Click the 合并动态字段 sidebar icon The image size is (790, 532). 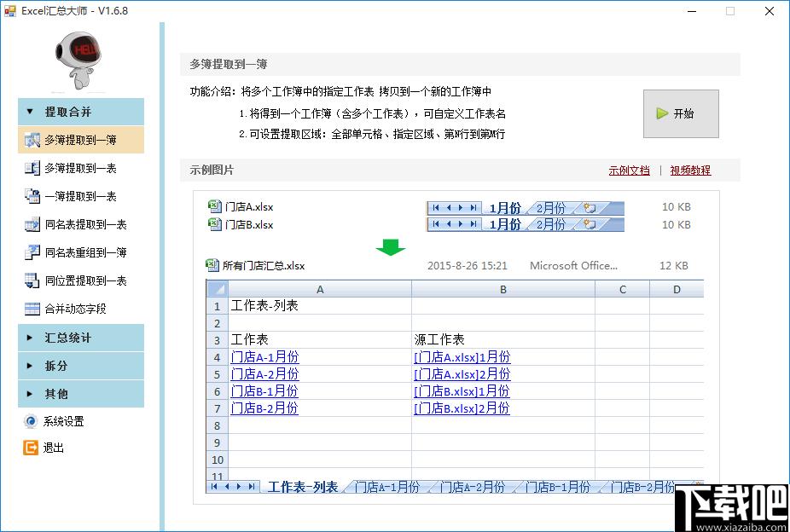point(32,309)
